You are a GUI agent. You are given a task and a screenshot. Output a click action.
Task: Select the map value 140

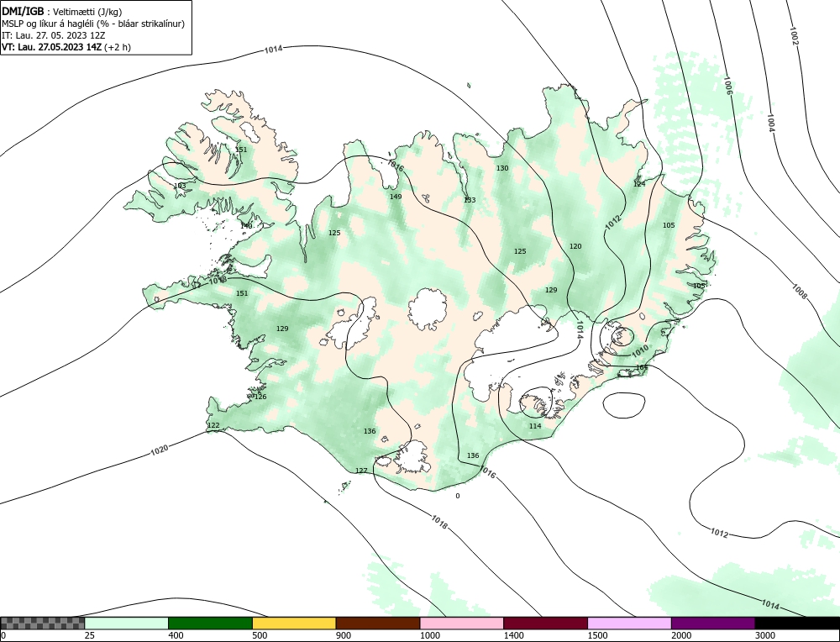[246, 226]
